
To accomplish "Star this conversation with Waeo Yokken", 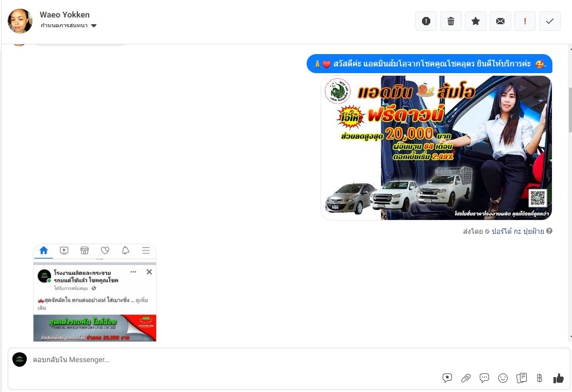I will [476, 21].
